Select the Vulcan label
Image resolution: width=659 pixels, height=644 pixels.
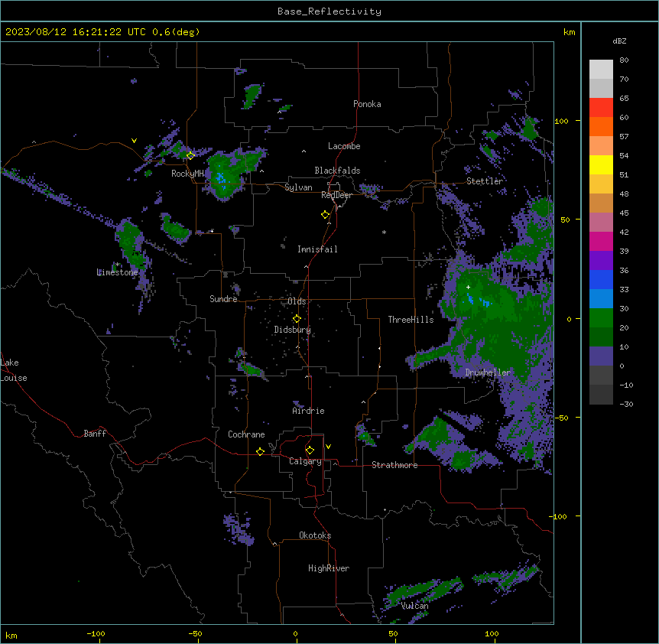tap(415, 607)
